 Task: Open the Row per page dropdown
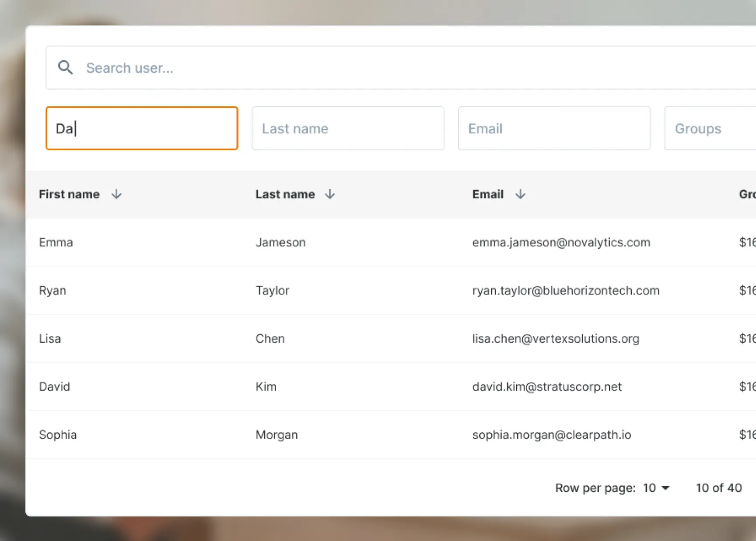point(655,488)
